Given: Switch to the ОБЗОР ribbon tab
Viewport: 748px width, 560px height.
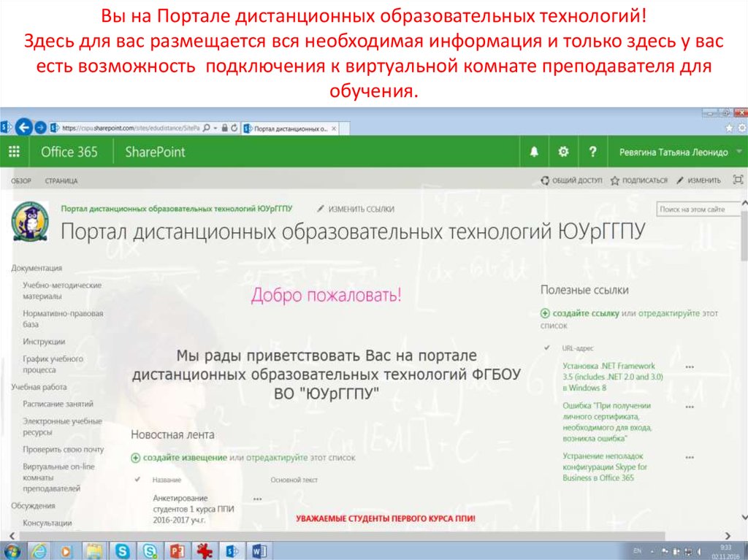Looking at the screenshot, I should 21,181.
